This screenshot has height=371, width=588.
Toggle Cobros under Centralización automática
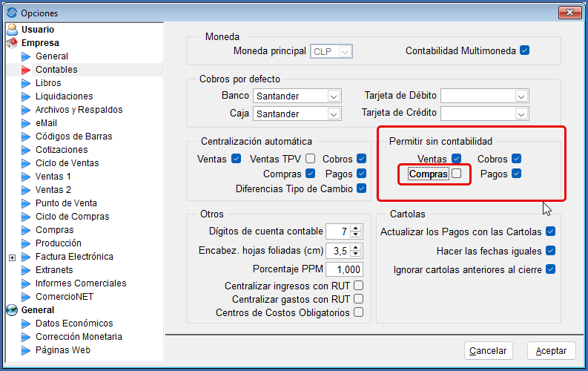[362, 159]
